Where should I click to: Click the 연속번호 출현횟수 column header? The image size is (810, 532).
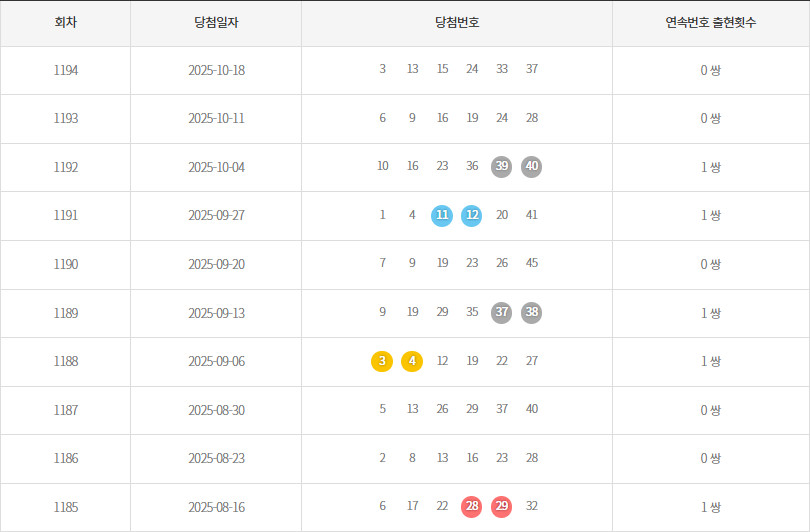click(710, 22)
